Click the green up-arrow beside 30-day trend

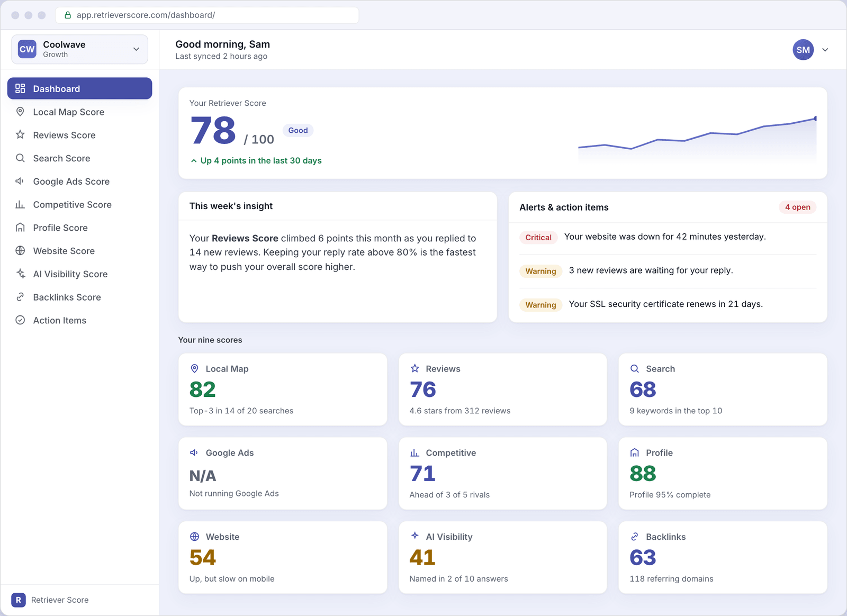(x=194, y=160)
